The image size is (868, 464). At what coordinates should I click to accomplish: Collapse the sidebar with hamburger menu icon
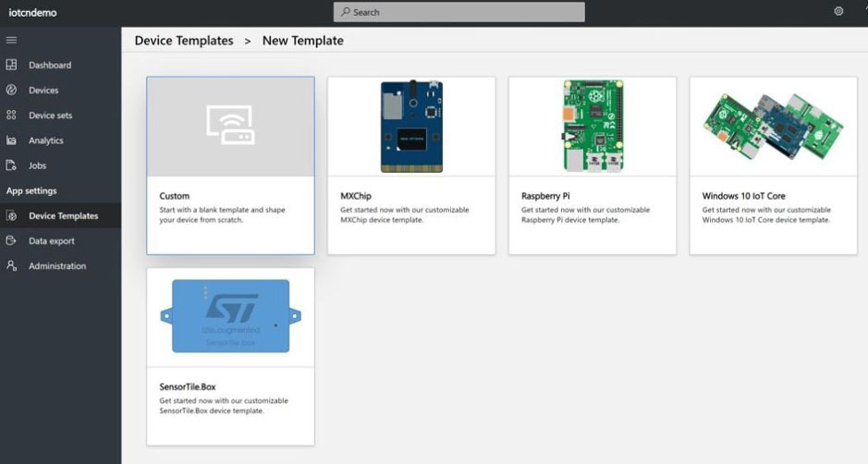tap(11, 41)
